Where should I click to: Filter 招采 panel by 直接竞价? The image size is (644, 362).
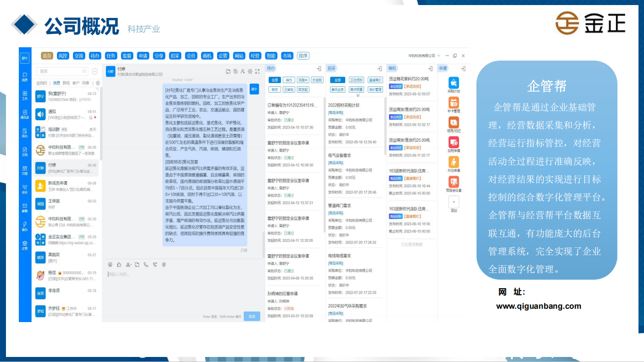pos(375,80)
